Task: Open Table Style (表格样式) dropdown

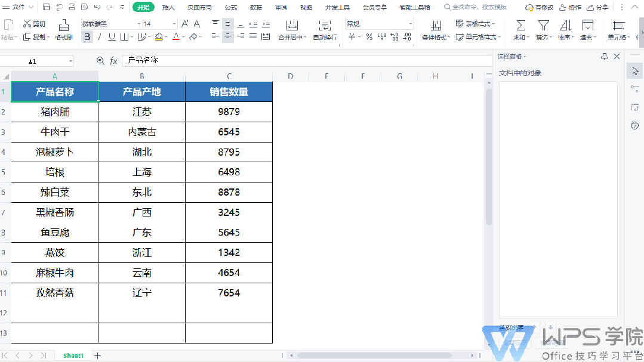Action: click(475, 24)
